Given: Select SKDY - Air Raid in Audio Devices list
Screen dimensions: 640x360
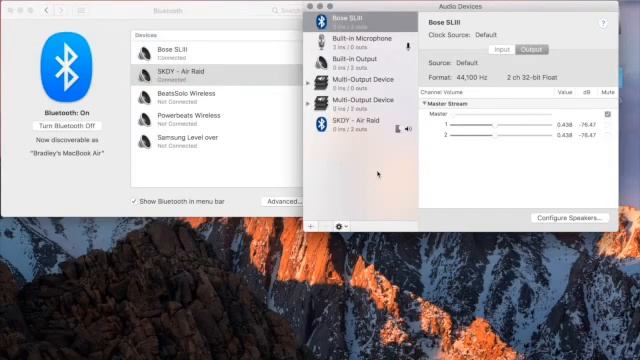Looking at the screenshot, I should [x=360, y=124].
